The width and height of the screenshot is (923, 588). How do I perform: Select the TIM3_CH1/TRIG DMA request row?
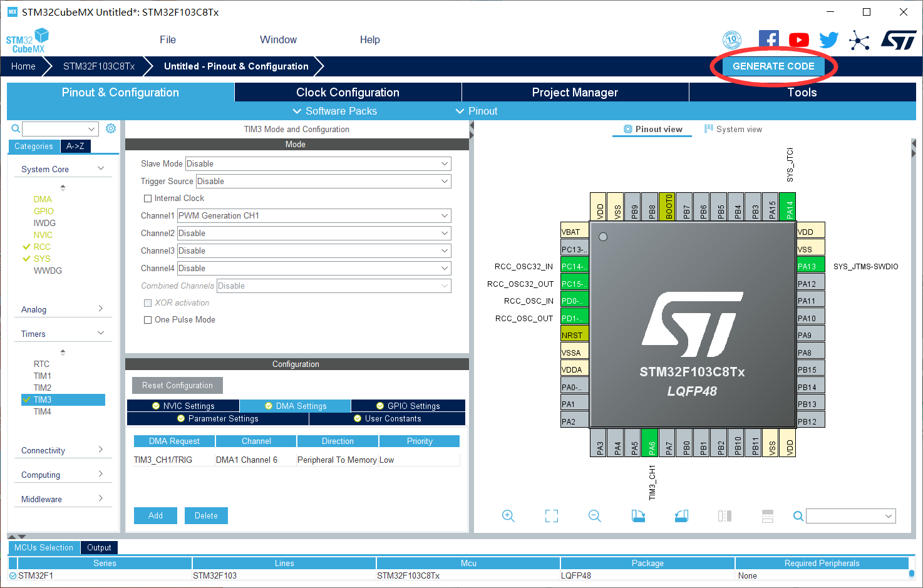click(x=297, y=460)
